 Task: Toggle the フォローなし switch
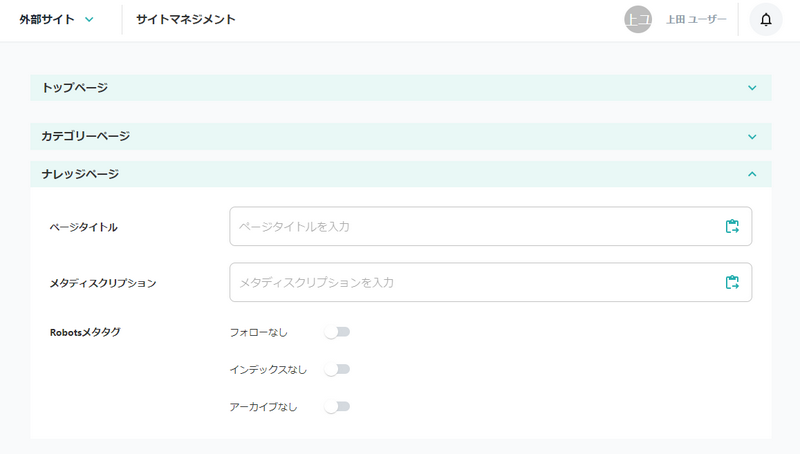click(338, 332)
